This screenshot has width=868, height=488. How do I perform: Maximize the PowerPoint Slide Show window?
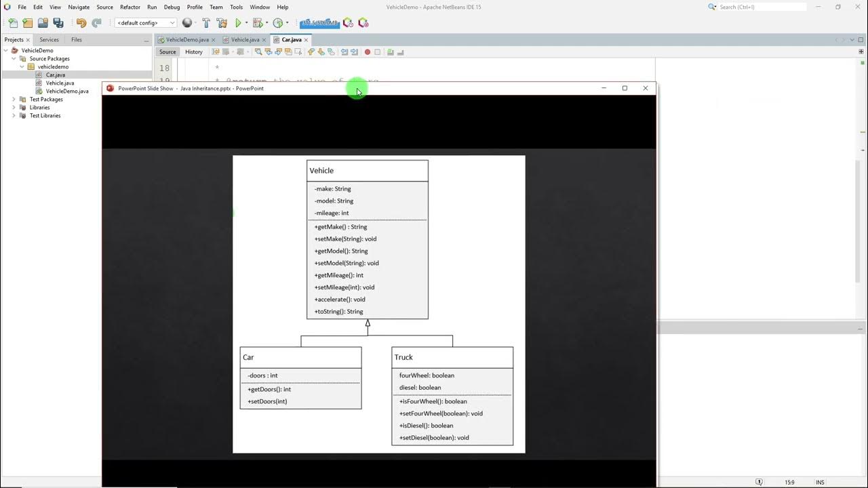(625, 88)
